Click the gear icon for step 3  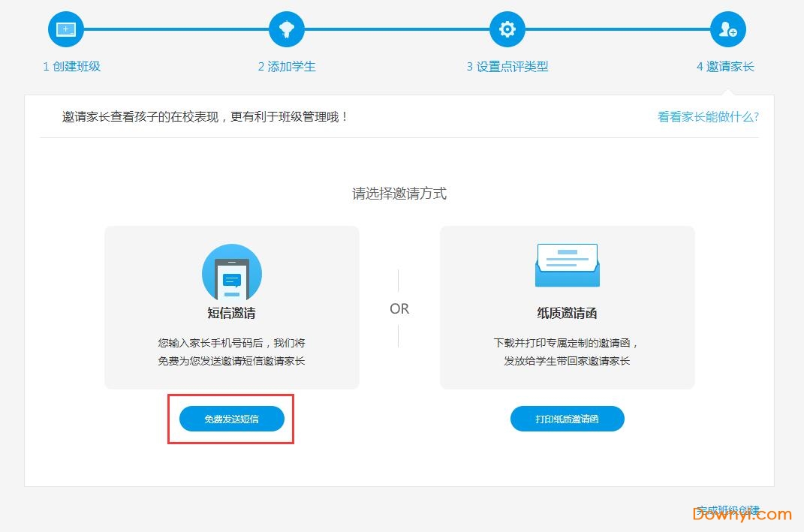pos(507,30)
